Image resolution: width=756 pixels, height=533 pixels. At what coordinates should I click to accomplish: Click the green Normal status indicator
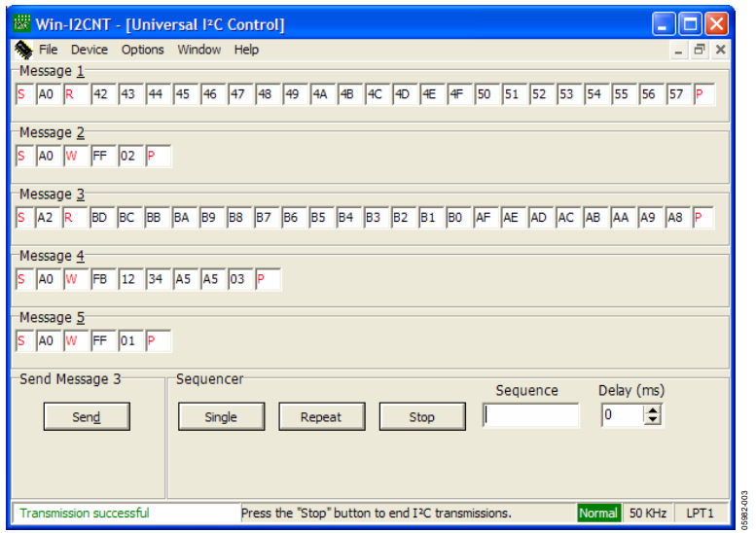point(598,513)
